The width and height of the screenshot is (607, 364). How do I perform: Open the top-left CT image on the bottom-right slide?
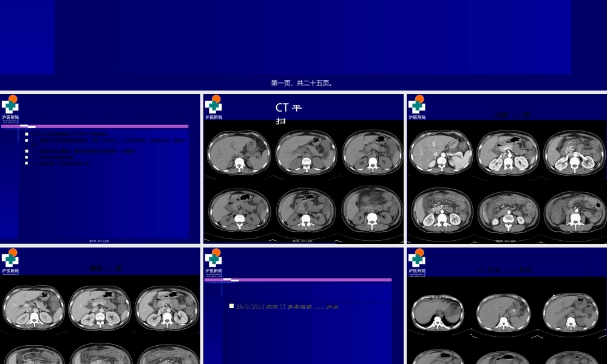tap(437, 313)
